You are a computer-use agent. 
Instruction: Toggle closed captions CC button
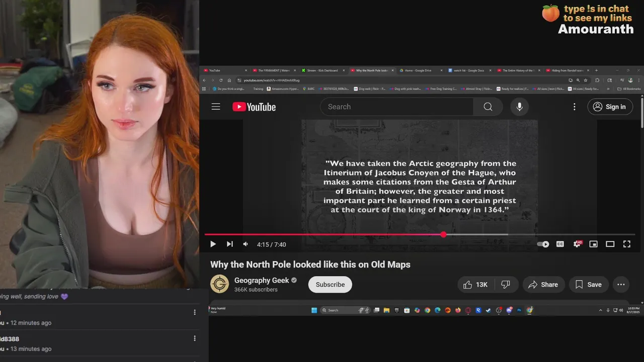560,244
